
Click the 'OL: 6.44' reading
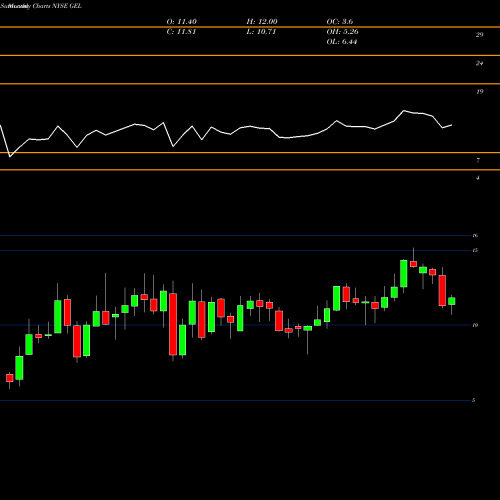tap(342, 42)
